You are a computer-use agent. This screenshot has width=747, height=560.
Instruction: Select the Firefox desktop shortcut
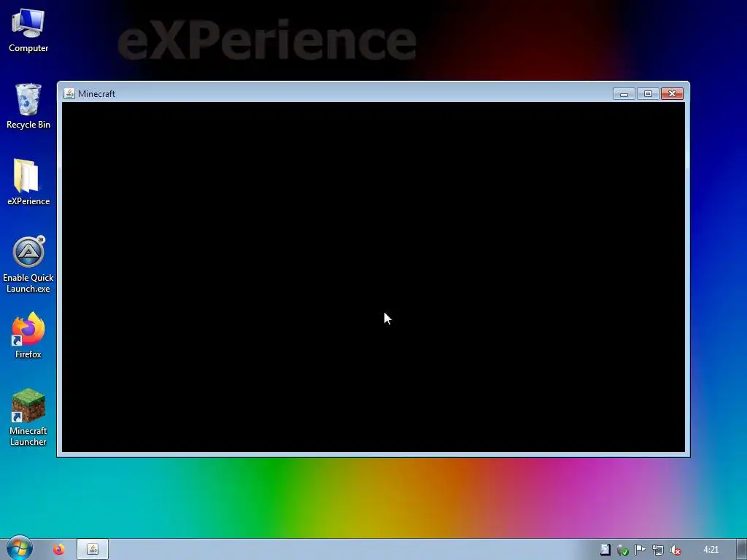[28, 335]
